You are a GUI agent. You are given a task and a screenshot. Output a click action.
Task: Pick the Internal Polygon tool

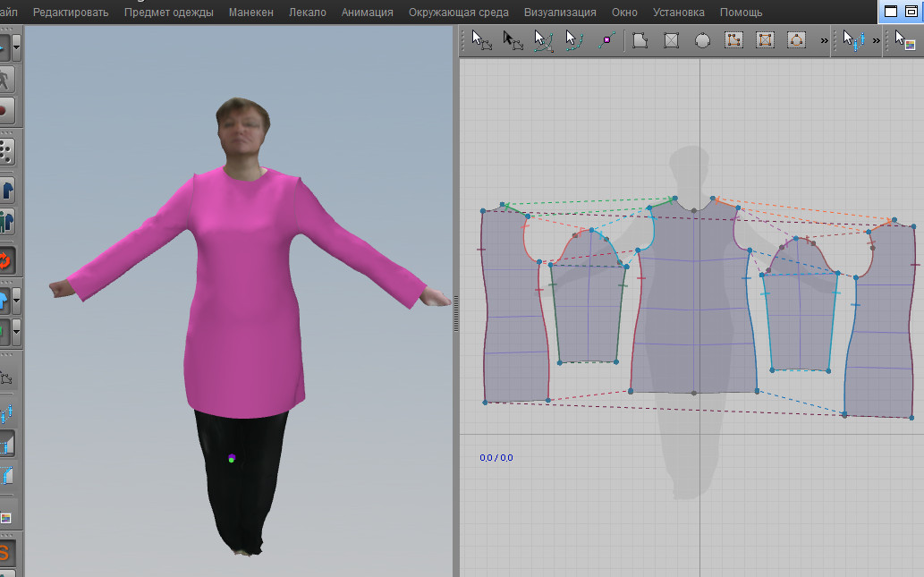[733, 40]
